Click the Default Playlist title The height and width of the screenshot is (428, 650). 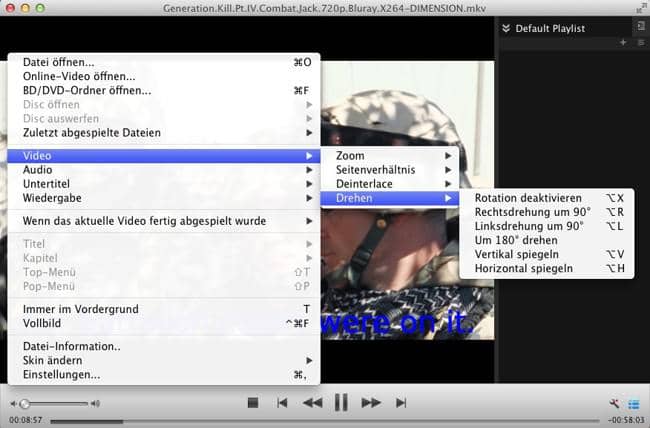(x=550, y=28)
